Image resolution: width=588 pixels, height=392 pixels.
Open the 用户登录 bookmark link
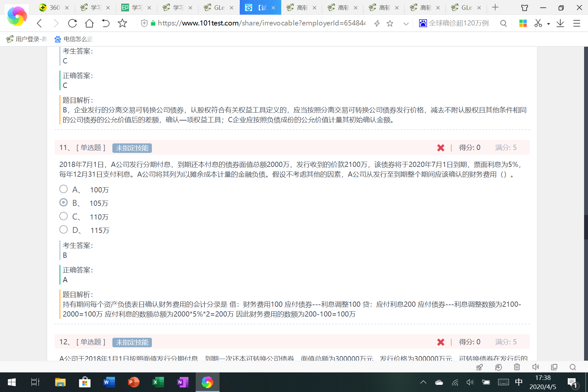click(x=27, y=39)
